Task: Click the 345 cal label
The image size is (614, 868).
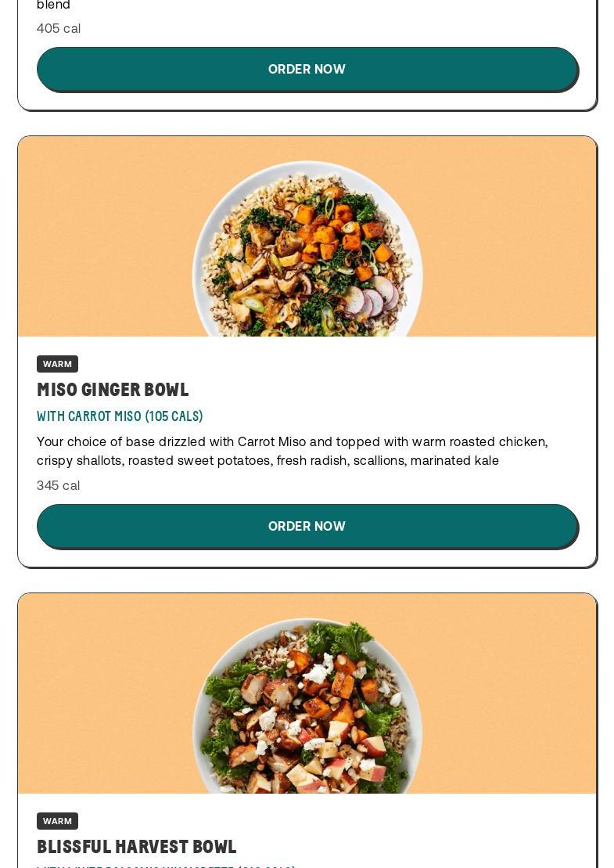Action: coord(58,485)
